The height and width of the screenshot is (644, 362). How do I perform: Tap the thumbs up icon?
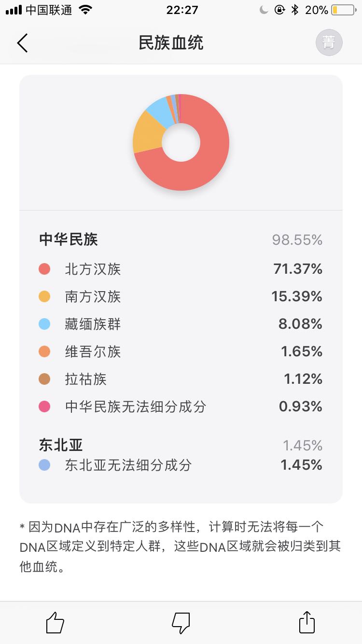tap(55, 623)
